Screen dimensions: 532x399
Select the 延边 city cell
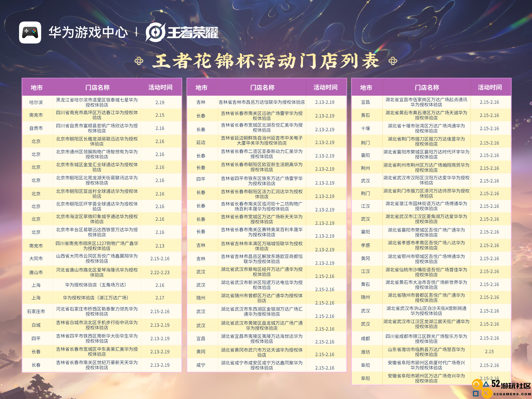(201, 142)
